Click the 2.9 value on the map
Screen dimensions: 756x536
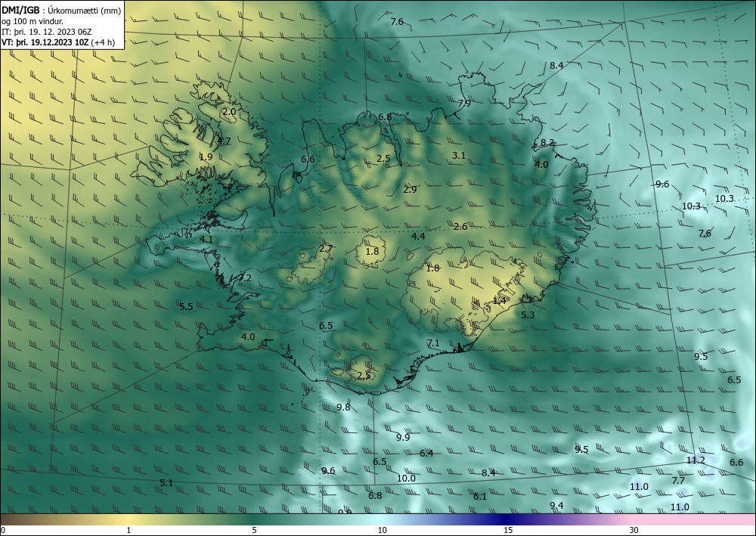(410, 190)
